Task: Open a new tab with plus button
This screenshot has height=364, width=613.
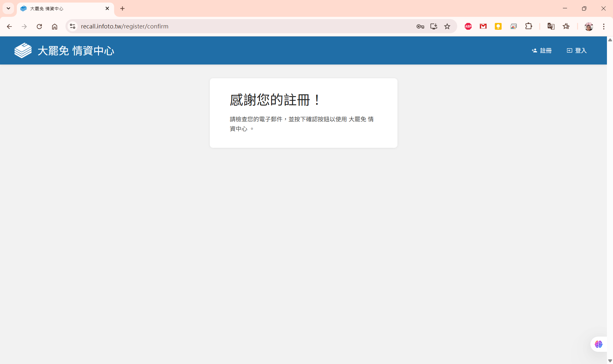Action: tap(122, 9)
